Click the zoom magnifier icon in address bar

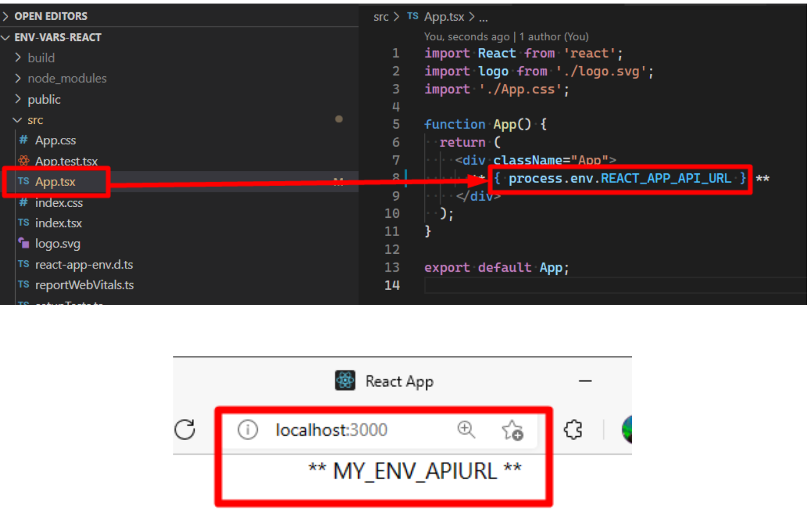[466, 430]
